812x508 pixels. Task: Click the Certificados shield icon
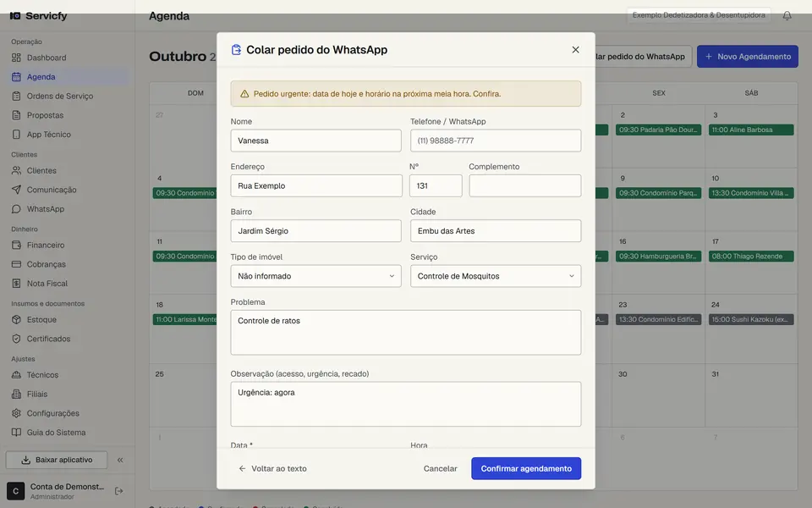[17, 339]
